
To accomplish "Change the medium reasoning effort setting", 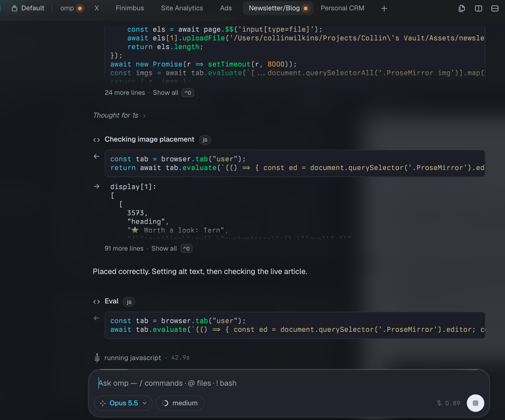I will click(x=180, y=403).
